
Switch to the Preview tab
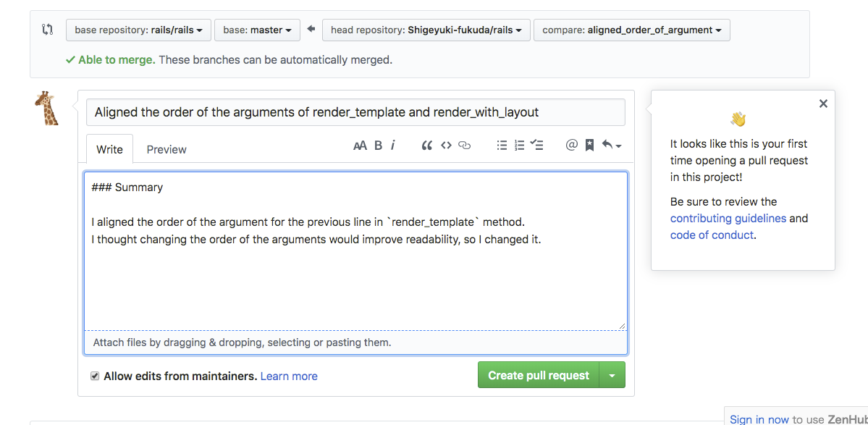(167, 149)
